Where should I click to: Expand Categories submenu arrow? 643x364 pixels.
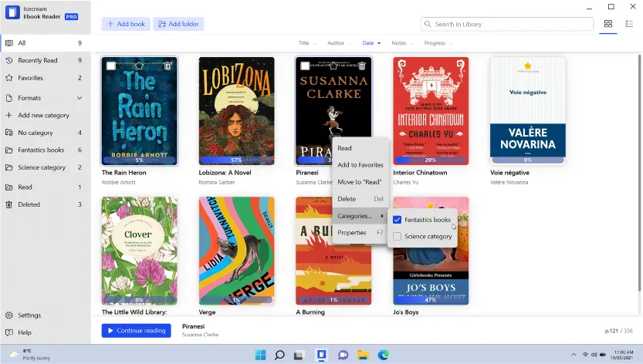pos(382,216)
